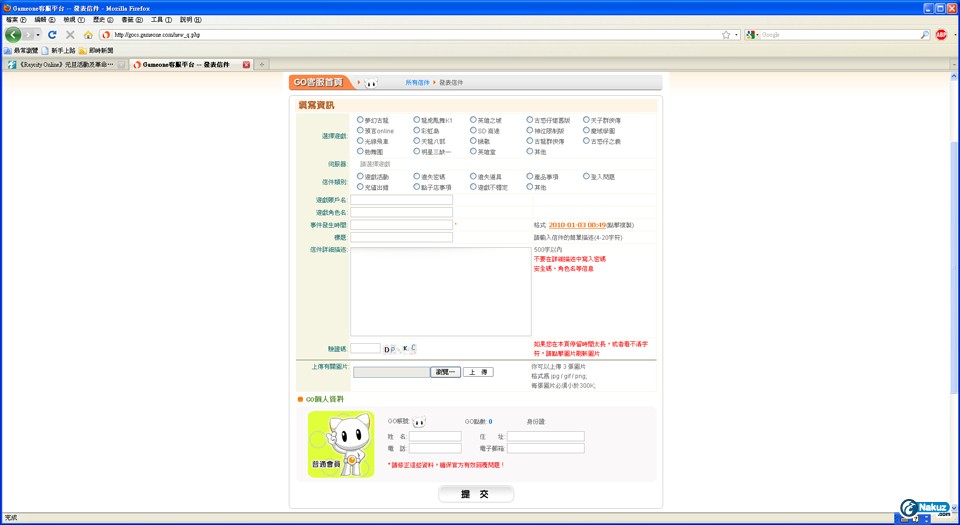Focus the Google search box
Image resolution: width=960 pixels, height=525 pixels.
point(840,35)
